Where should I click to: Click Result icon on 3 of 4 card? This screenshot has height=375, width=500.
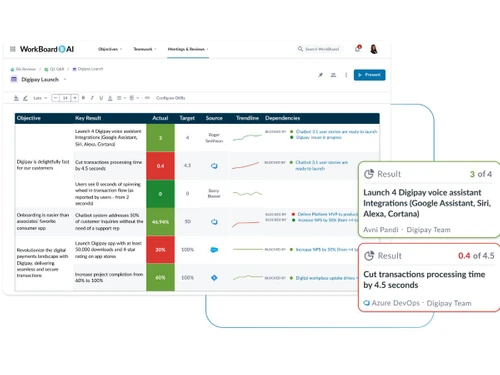point(369,174)
